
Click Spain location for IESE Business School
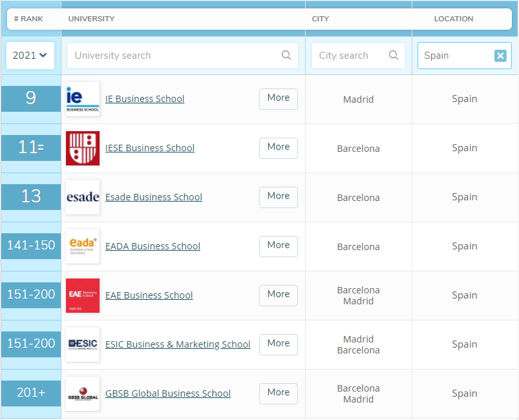(x=465, y=148)
